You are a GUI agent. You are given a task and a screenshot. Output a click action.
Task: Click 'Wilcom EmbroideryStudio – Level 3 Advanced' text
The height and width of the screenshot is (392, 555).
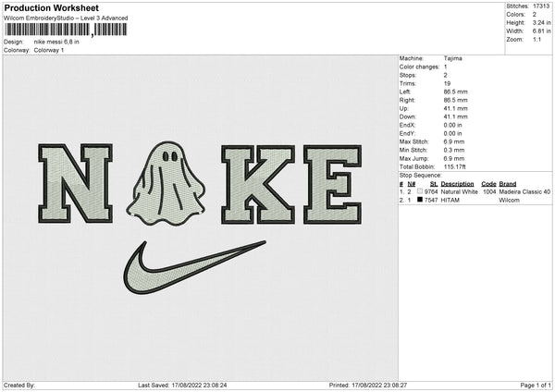pyautogui.click(x=66, y=18)
